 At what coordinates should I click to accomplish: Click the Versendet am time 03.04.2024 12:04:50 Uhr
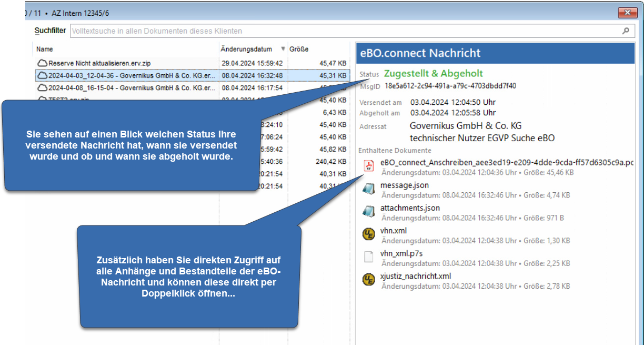[453, 102]
